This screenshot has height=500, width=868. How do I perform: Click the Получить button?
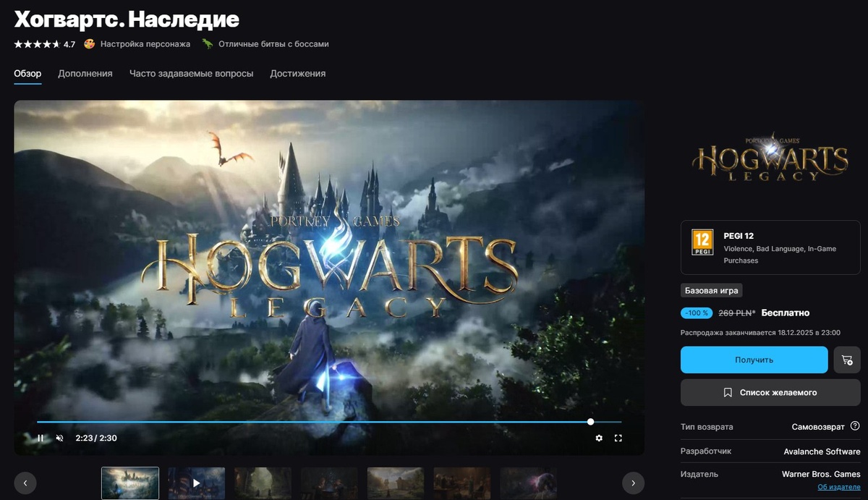pos(754,360)
